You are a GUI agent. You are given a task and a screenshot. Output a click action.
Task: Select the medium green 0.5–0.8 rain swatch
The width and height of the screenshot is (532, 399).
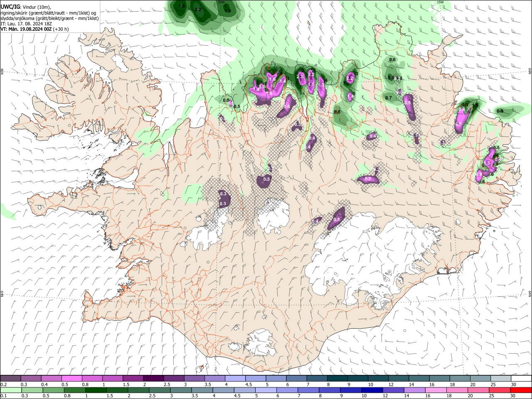point(53,390)
